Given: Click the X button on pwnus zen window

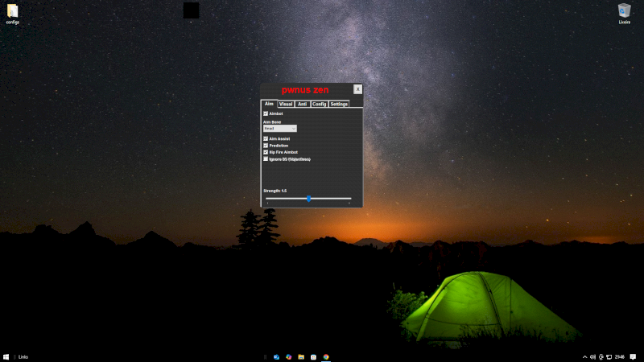Looking at the screenshot, I should point(357,89).
